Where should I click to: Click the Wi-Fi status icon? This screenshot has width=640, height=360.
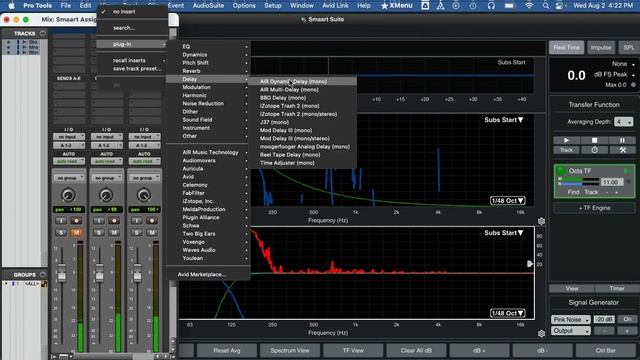tap(529, 6)
